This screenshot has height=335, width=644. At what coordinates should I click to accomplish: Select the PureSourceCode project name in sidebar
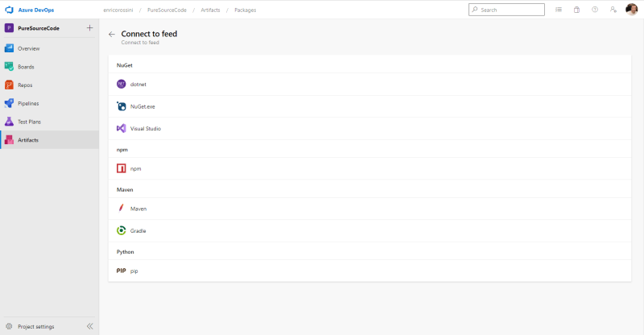pyautogui.click(x=39, y=28)
